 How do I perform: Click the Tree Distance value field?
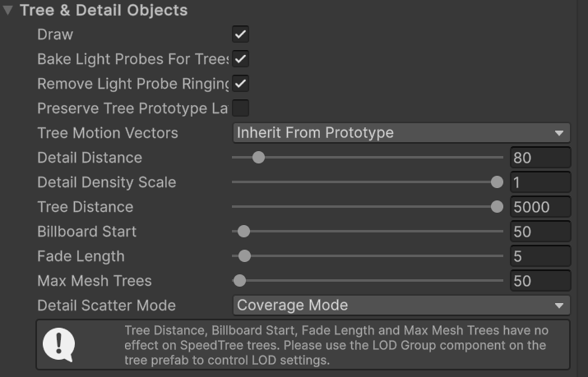(539, 207)
